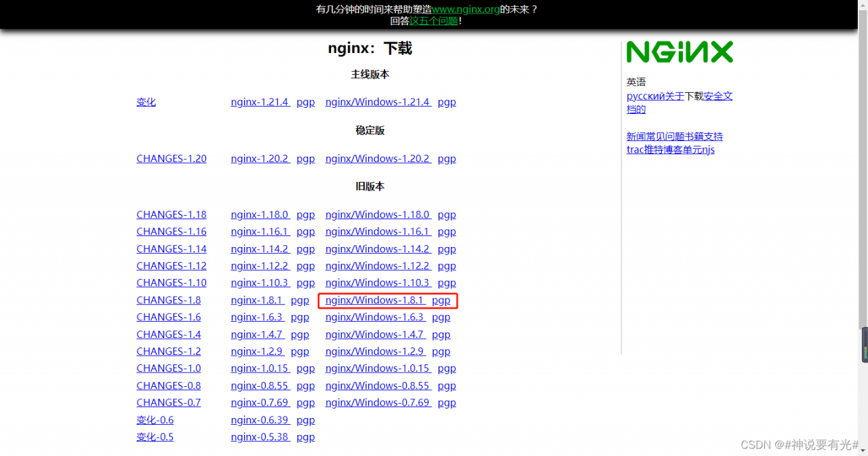This screenshot has height=456, width=868.
Task: Download nginx-1.2.9 source
Action: [258, 351]
